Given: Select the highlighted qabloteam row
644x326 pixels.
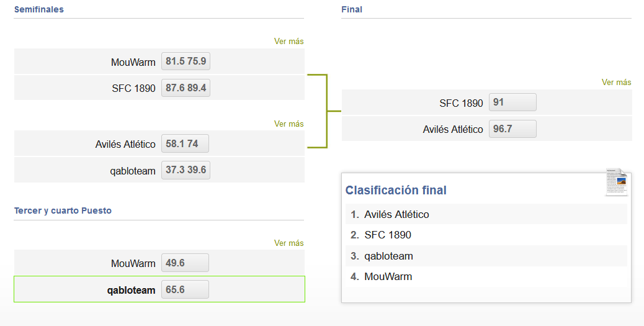Looking at the screenshot, I should (159, 289).
